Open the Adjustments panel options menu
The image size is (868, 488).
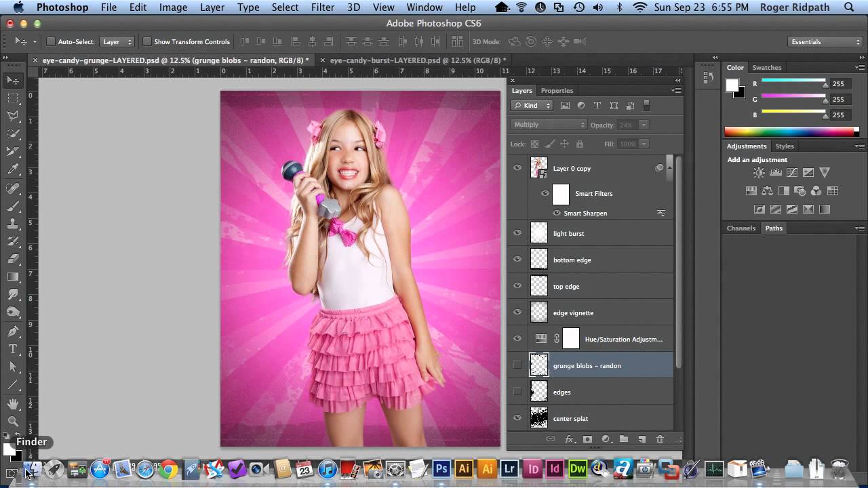point(860,146)
